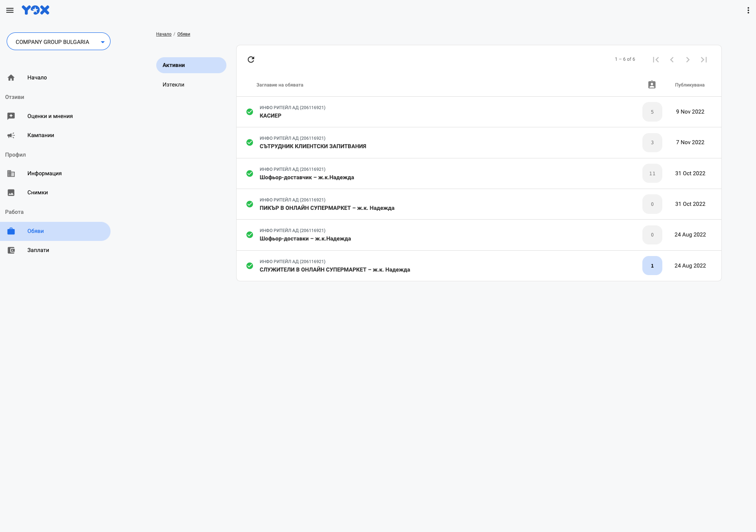Open the hamburger navigation menu
The image size is (756, 532).
pyautogui.click(x=10, y=10)
